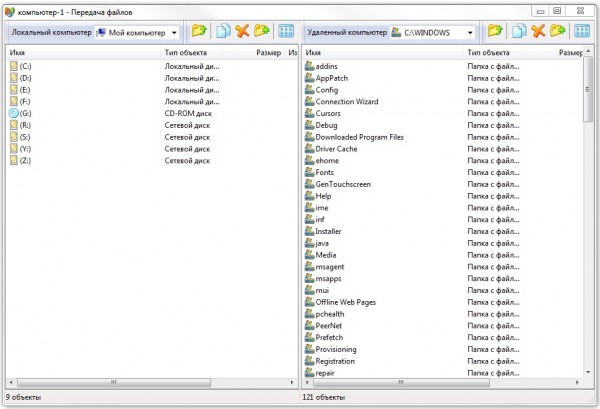This screenshot has width=600, height=409.
Task: Click the remote pane vertical scrollbar thumb
Action: (x=588, y=90)
